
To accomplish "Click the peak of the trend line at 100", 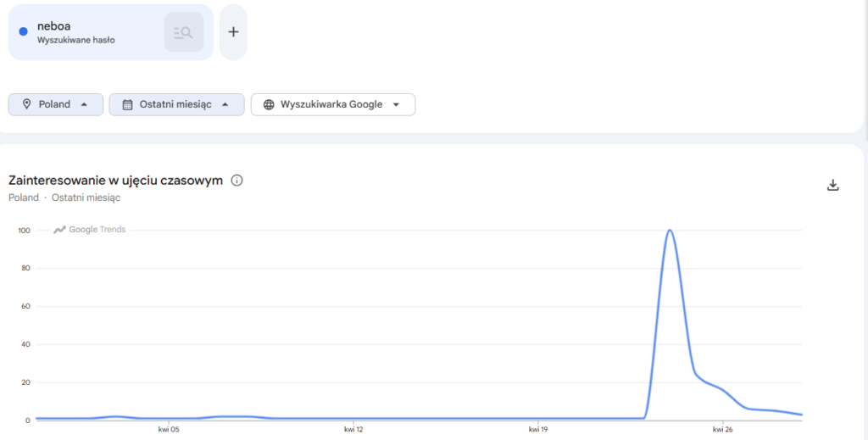I will tap(670, 231).
